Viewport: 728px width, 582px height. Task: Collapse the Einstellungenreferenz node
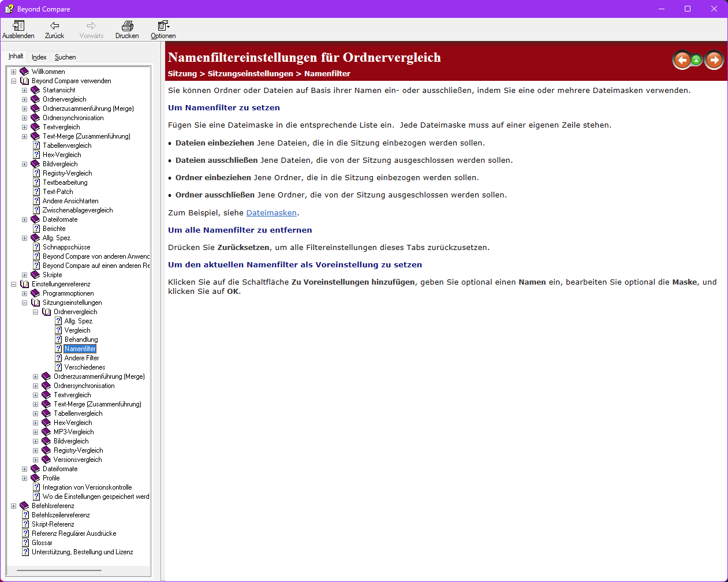[13, 284]
